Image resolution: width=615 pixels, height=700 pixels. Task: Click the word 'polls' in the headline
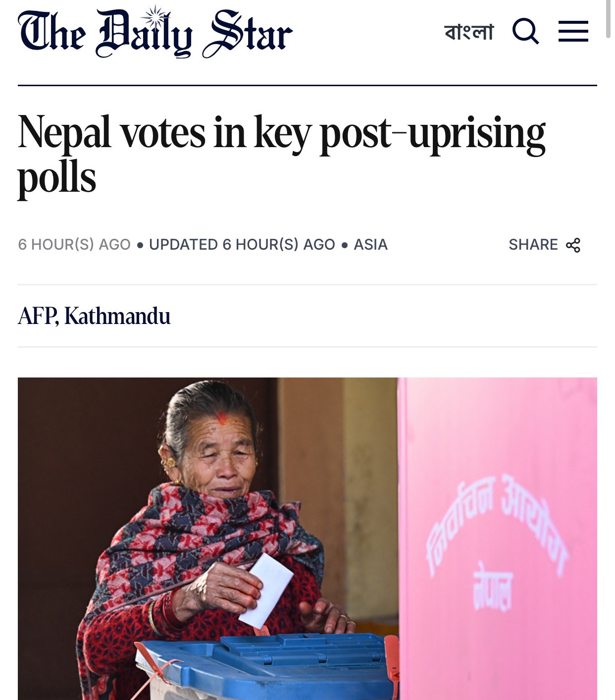pyautogui.click(x=56, y=178)
